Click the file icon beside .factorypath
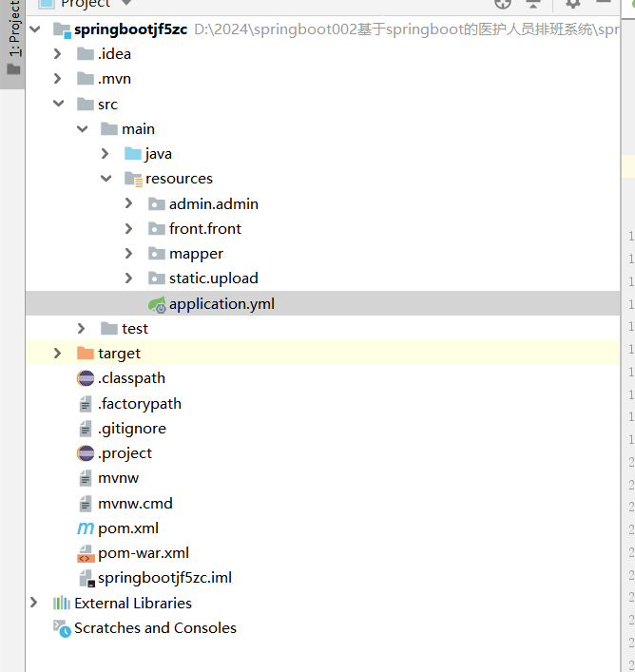Viewport: 635px width, 672px height. (x=86, y=404)
